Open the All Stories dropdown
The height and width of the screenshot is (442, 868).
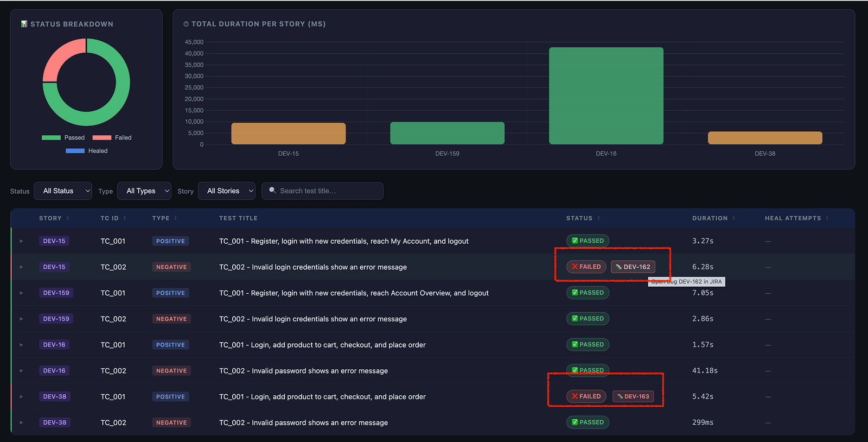click(x=227, y=191)
